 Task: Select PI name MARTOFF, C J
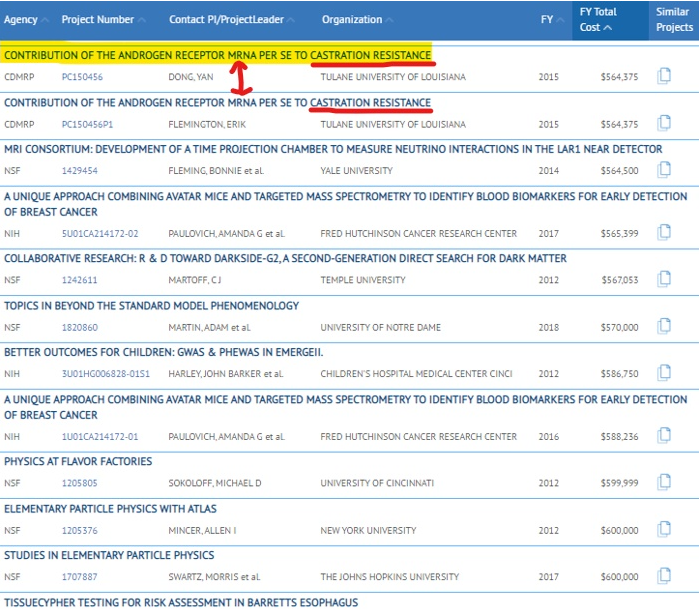click(x=195, y=280)
